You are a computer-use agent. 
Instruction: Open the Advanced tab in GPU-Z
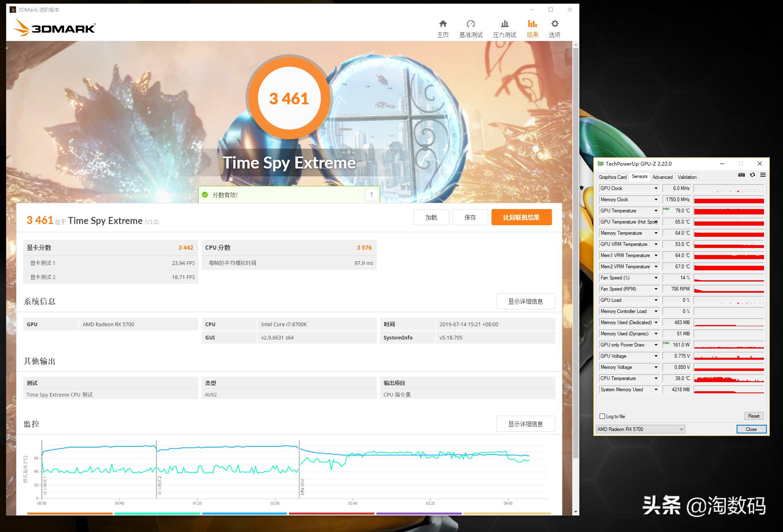[x=663, y=177]
